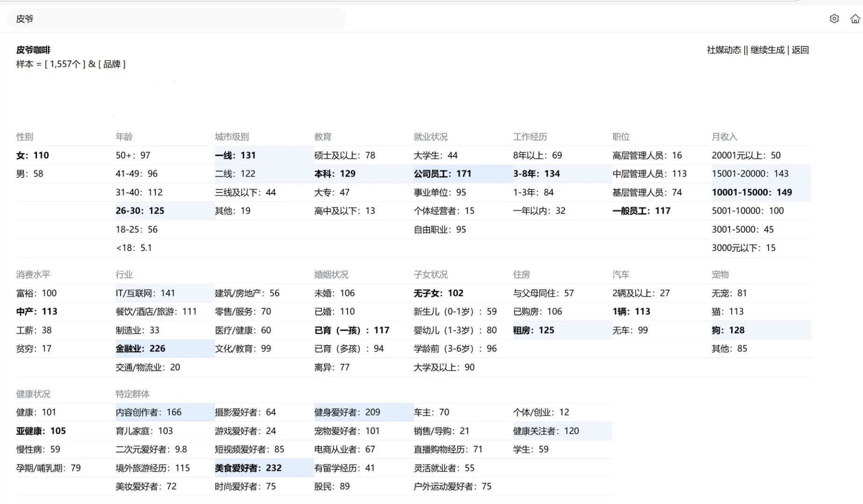863x504 pixels.
Task: Select 无车: 99 car value
Action: (630, 330)
